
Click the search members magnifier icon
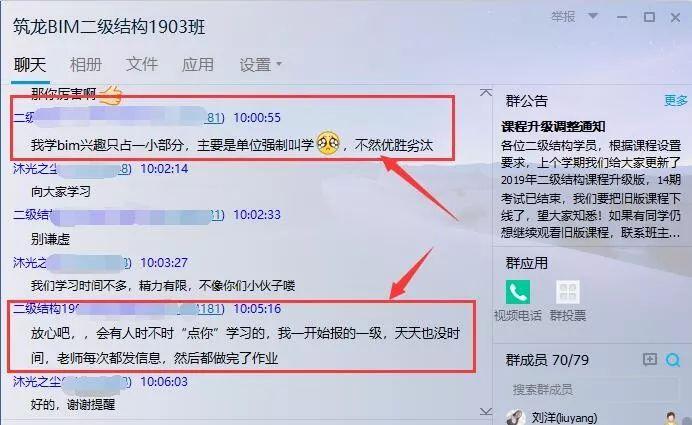[x=673, y=360]
